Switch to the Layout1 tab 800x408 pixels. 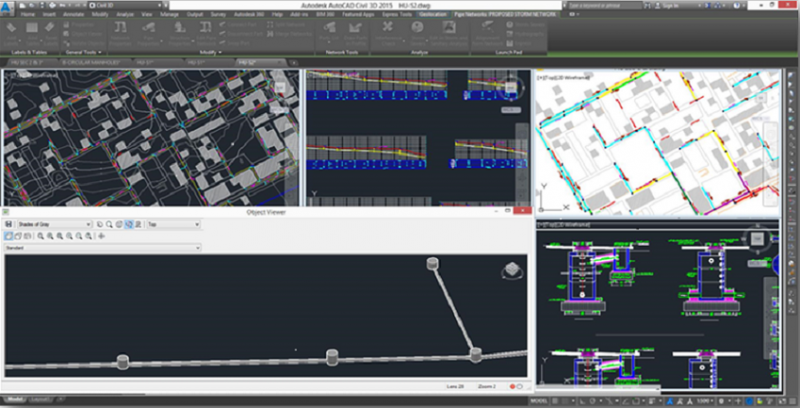coord(39,400)
